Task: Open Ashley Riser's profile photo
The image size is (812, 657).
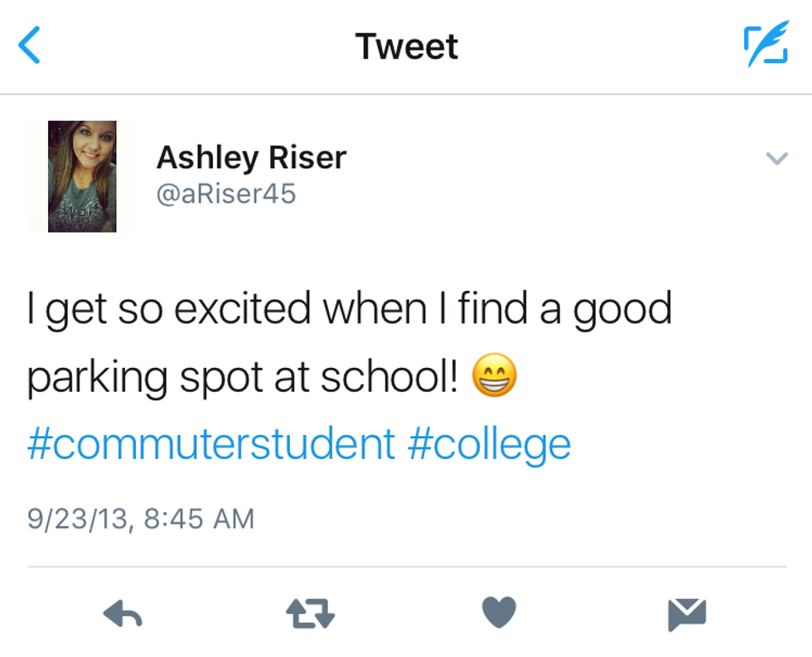Action: pyautogui.click(x=81, y=176)
